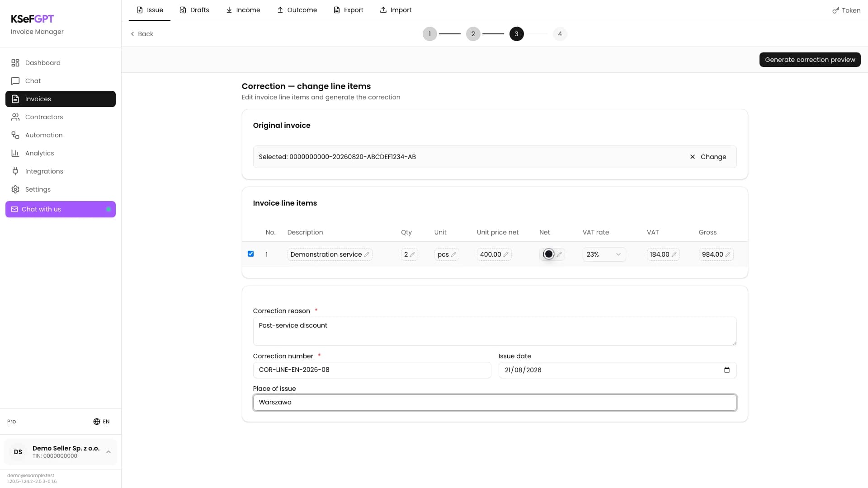Viewport: 868px width, 488px height.
Task: Click the Description column header
Action: [x=305, y=232]
